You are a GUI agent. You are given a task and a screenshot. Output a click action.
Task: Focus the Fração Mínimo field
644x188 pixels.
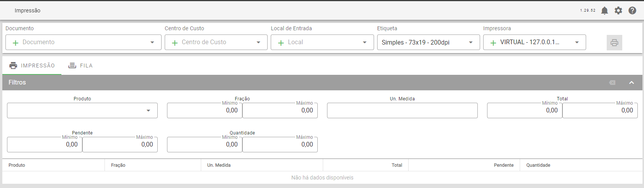coord(205,110)
